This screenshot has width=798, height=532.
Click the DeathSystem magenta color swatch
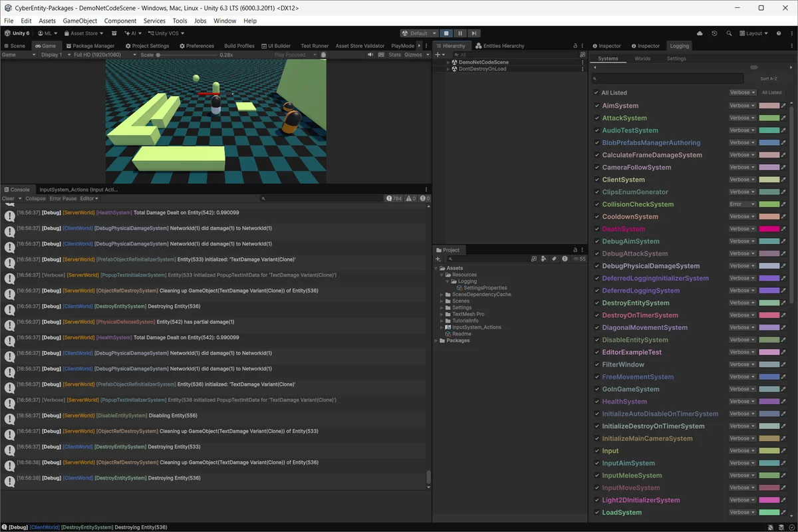pos(769,229)
